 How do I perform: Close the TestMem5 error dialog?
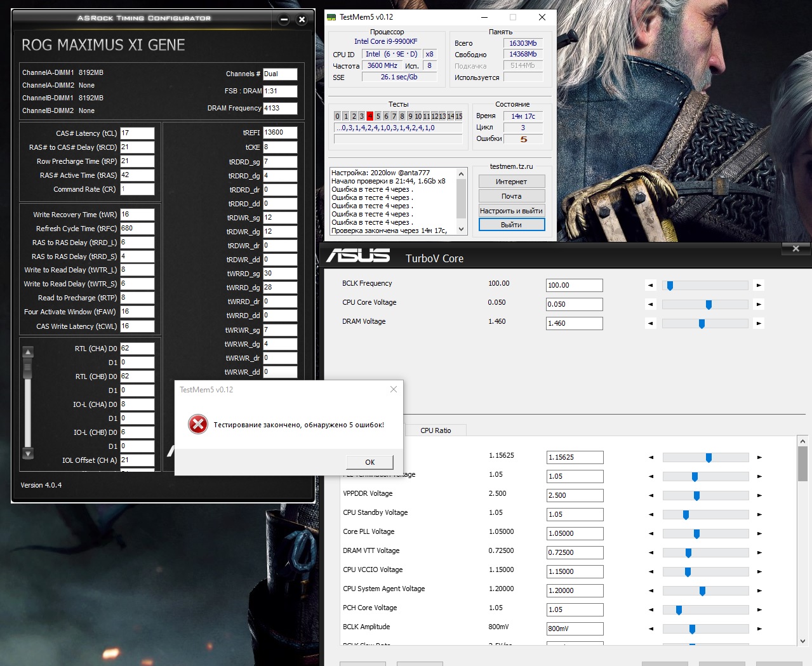pyautogui.click(x=394, y=389)
